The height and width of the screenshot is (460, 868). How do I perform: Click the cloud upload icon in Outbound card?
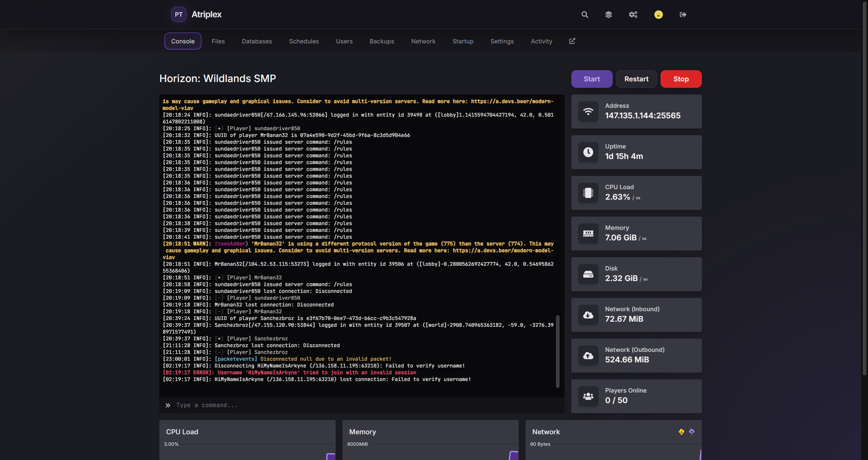click(x=588, y=356)
